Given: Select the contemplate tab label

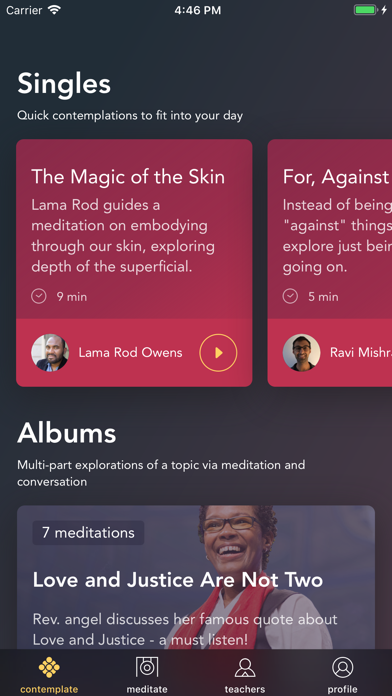Looking at the screenshot, I should coord(49,689).
